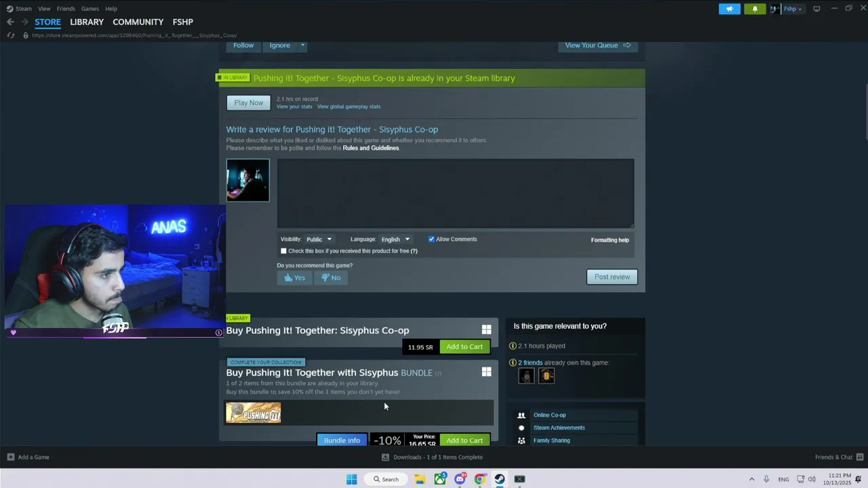Open the 2 friends link
This screenshot has width=868, height=488.
[x=530, y=363]
